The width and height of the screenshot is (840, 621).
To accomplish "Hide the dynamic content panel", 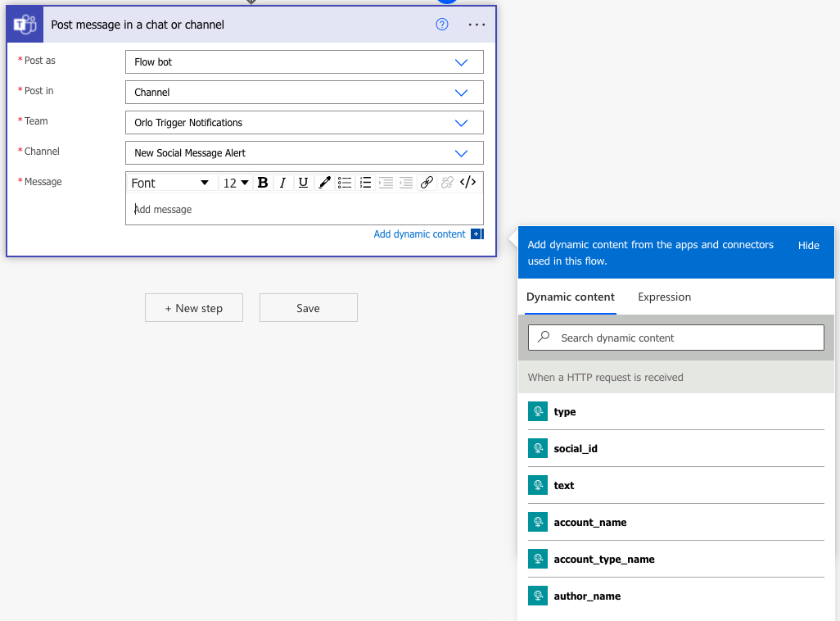I will click(808, 245).
